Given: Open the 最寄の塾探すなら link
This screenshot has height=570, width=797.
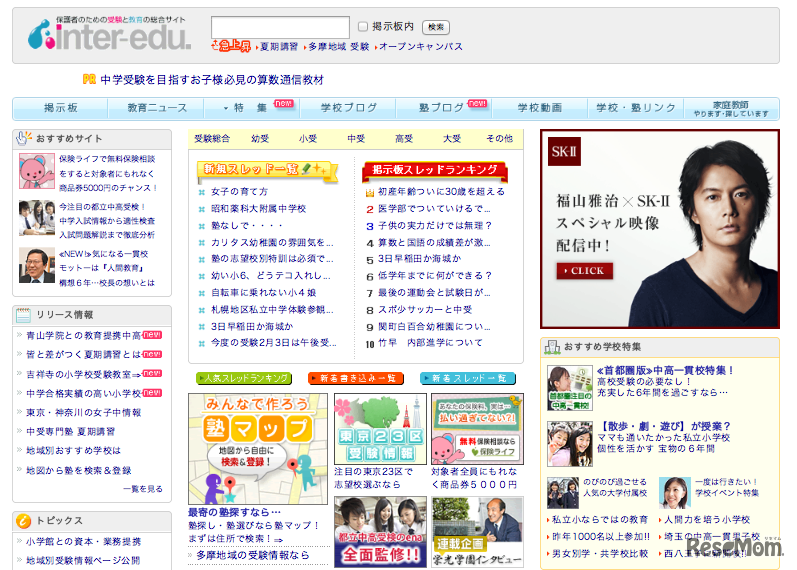Looking at the screenshot, I should click(234, 512).
